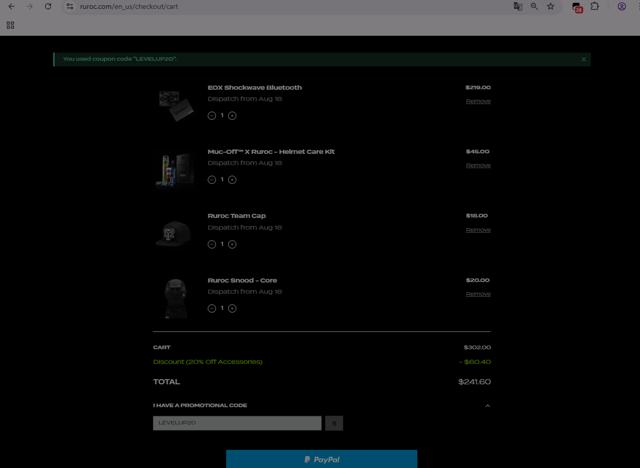Decrease Ruroc Snood - Core quantity

(211, 308)
